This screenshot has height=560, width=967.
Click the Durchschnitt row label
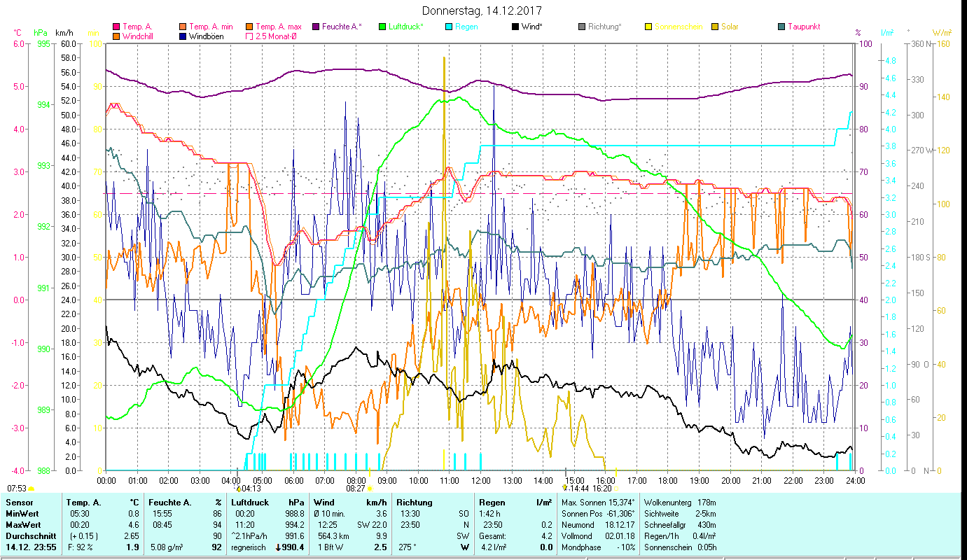[x=30, y=536]
